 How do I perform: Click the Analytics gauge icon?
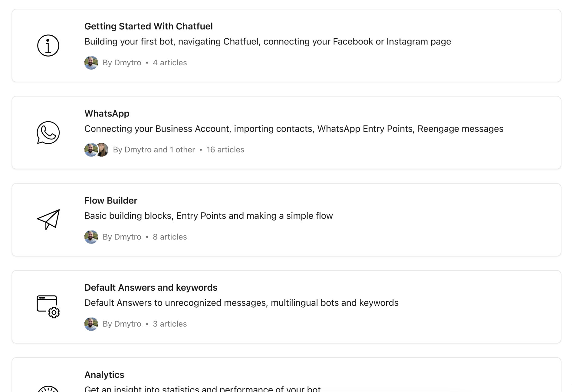[x=48, y=389]
